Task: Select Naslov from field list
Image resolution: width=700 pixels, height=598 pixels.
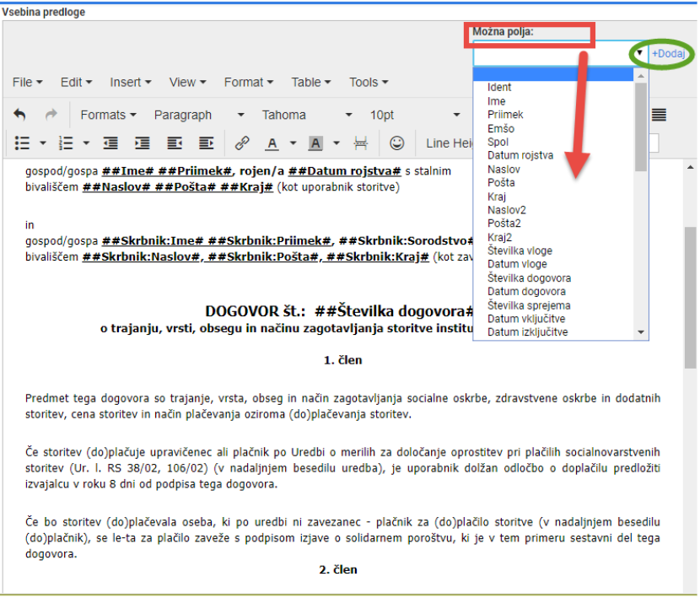Action: [x=553, y=170]
